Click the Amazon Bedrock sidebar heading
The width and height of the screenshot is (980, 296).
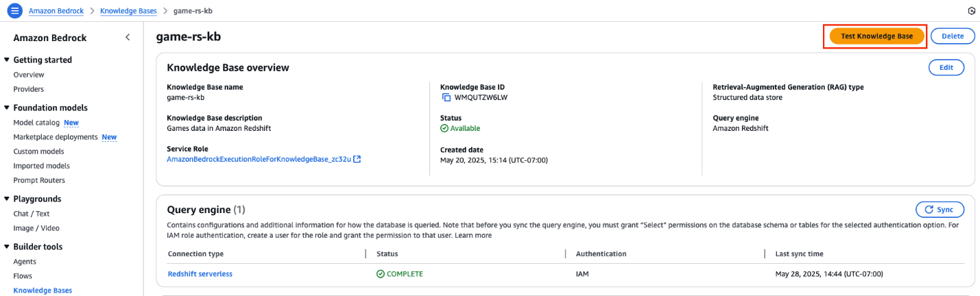coord(50,38)
